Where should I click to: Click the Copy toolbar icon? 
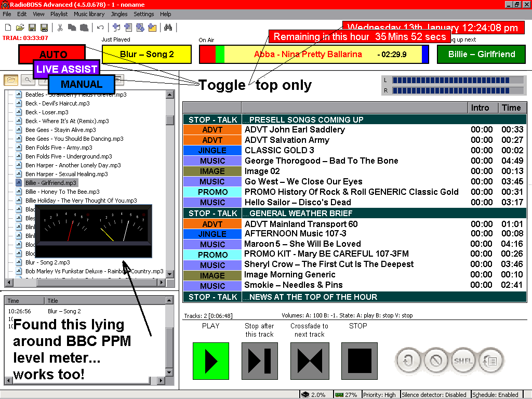click(72, 28)
